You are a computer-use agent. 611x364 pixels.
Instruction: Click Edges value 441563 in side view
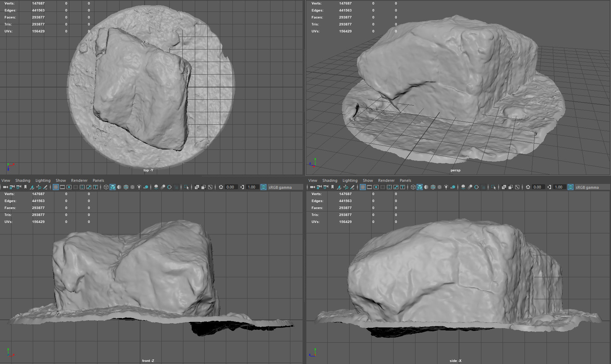[x=345, y=201]
